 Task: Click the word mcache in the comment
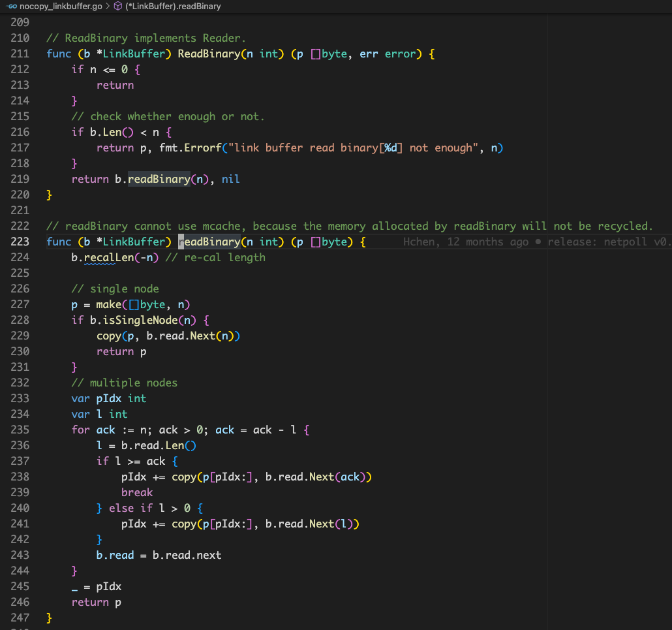(x=222, y=226)
